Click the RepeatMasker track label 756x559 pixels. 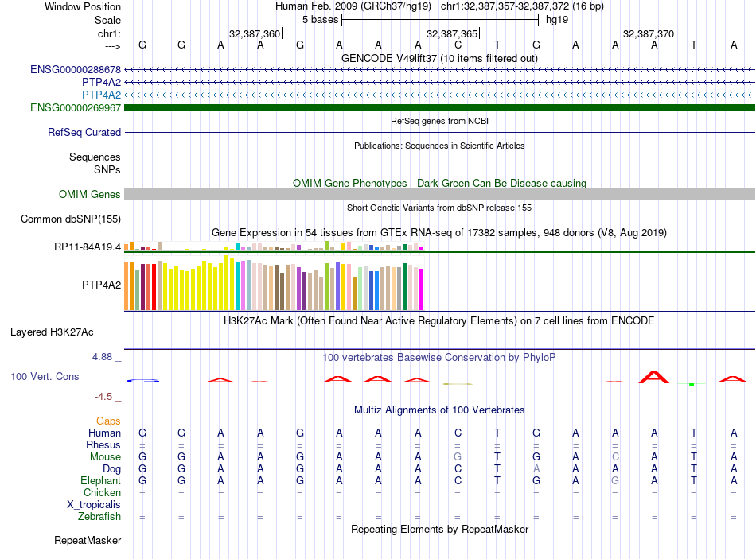point(88,540)
